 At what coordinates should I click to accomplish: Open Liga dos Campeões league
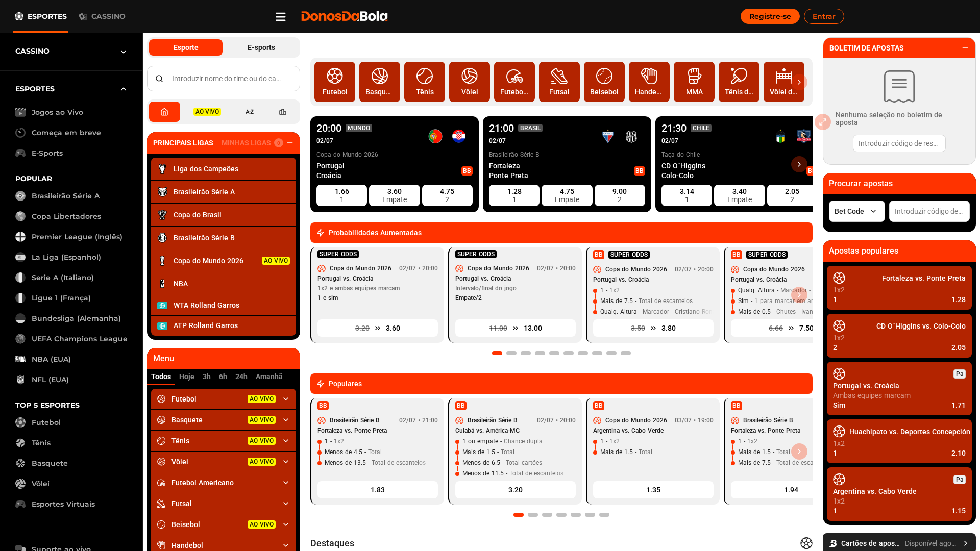point(224,169)
